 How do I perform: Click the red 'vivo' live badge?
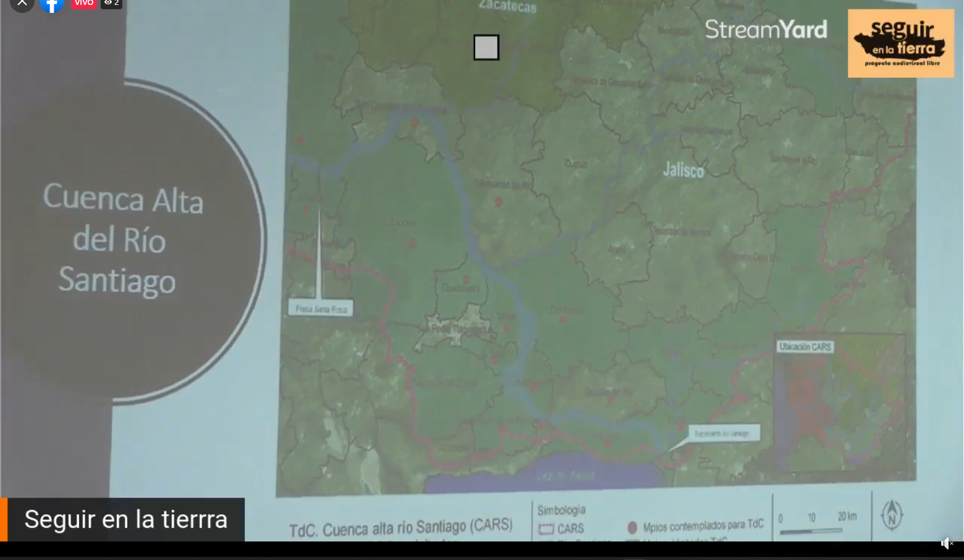(84, 3)
